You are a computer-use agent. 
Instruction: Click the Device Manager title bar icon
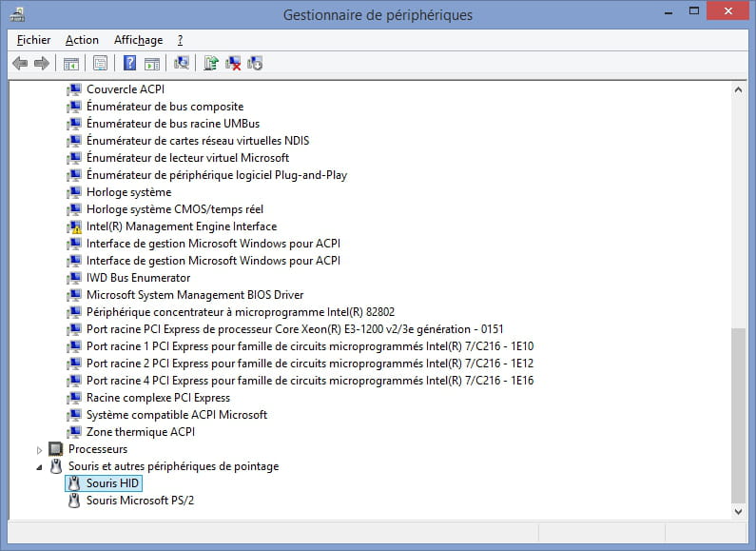17,14
